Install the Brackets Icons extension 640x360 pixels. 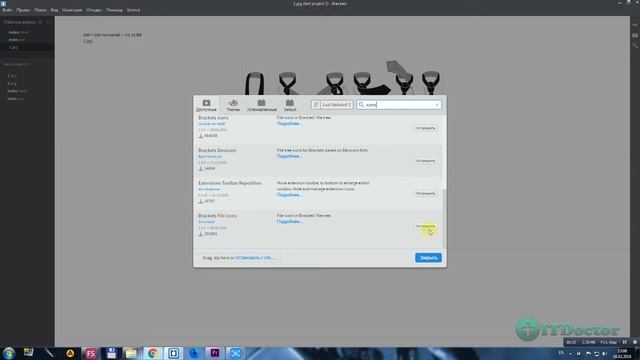425,128
